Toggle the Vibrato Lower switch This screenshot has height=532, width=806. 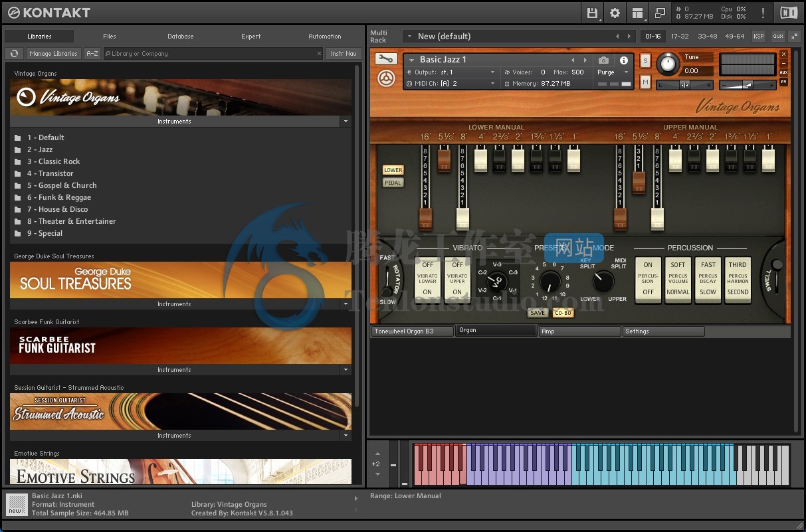427,279
